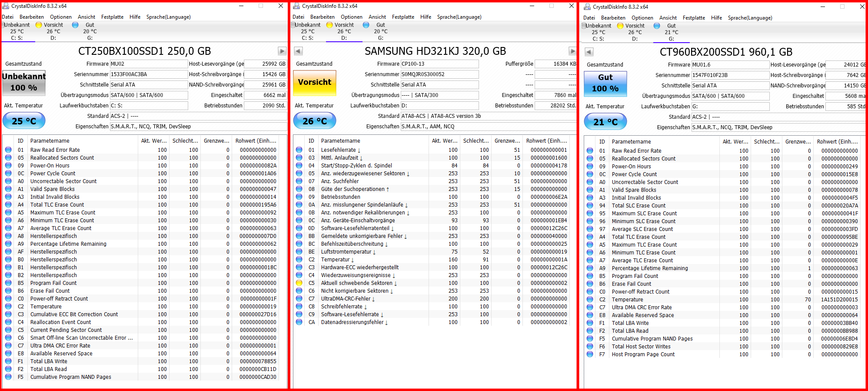868x391 pixels.
Task: Select Power-On Hours row in CT250 window
Action: (141, 165)
